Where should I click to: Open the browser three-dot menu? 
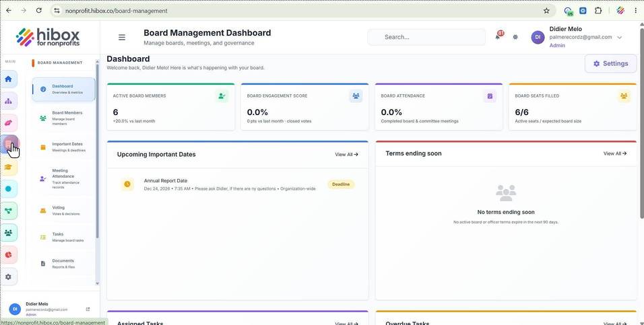[636, 11]
